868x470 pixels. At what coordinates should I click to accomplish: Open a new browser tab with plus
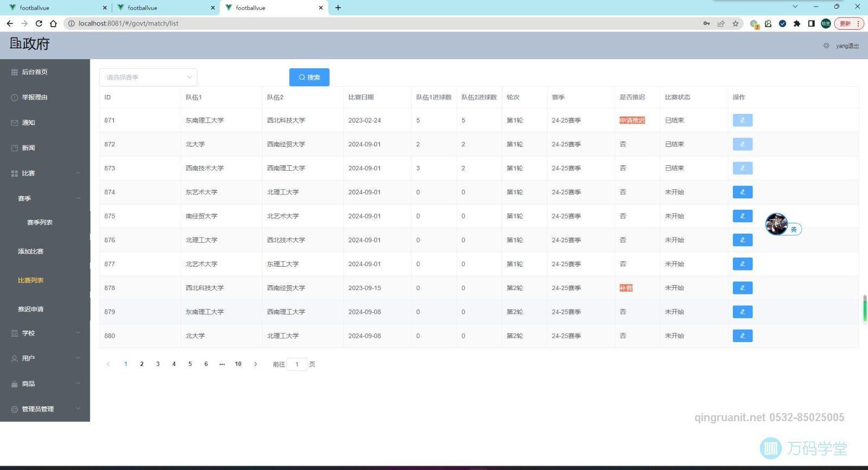click(x=338, y=8)
